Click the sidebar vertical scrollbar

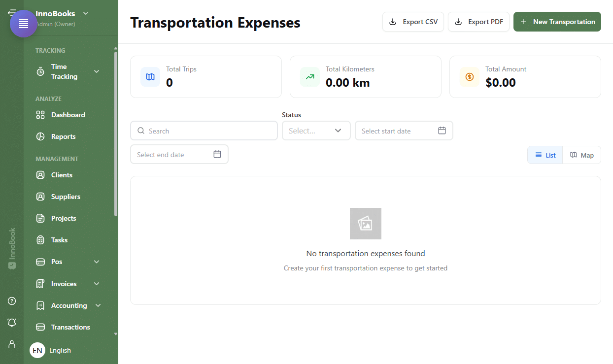point(116,133)
